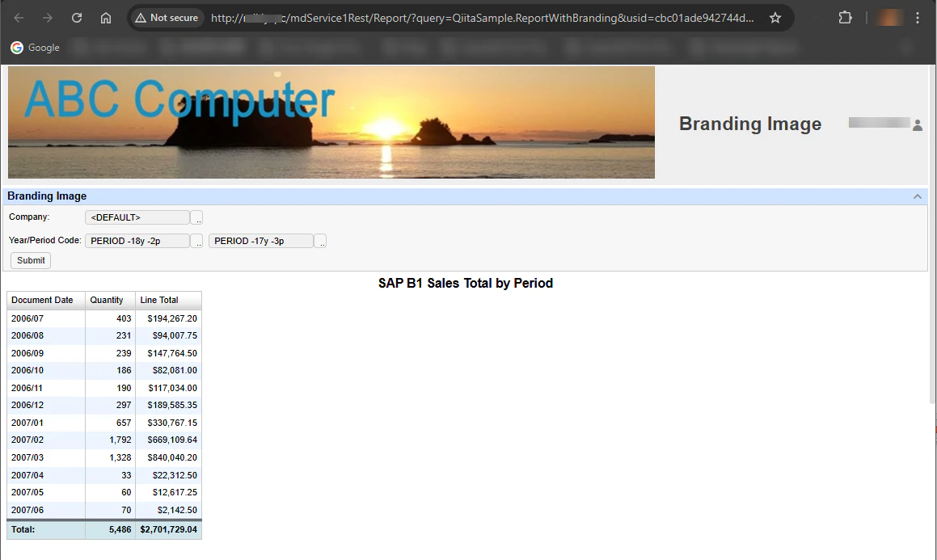Screen dimensions: 937x560
Task: Select the 2006/07 document date cell
Action: pyautogui.click(x=46, y=319)
